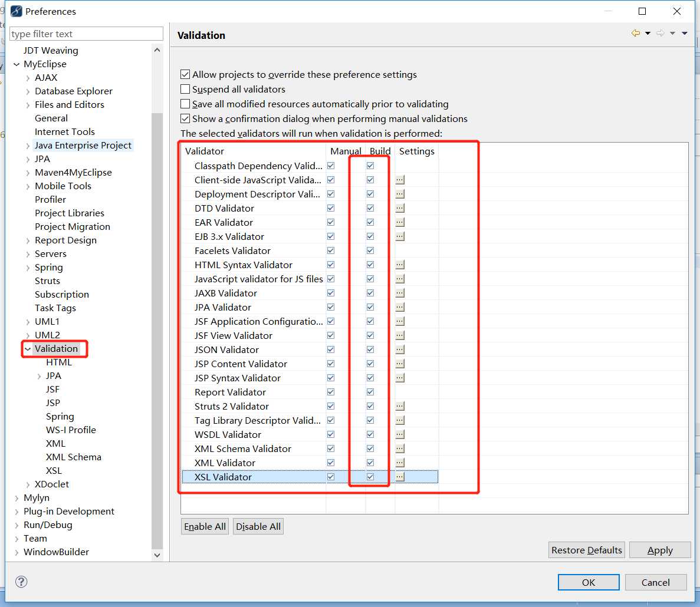Check Save all modified resources automatically
This screenshot has height=607, width=700.
185,104
